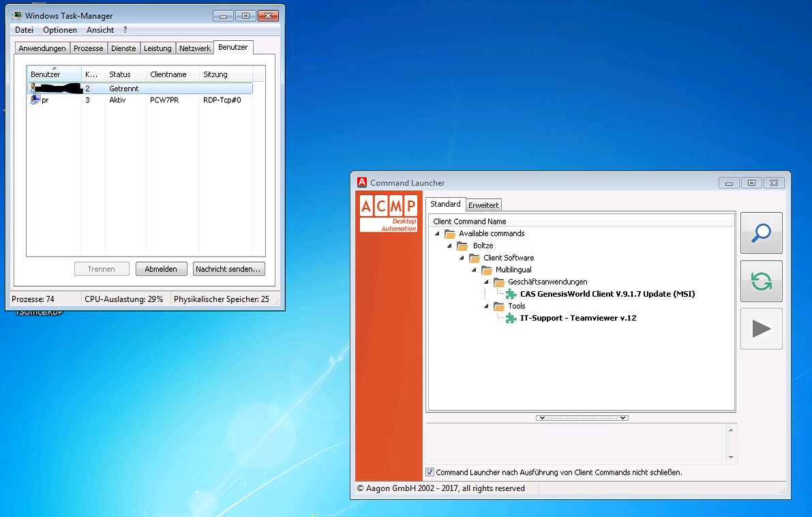This screenshot has height=517, width=812.
Task: Click the panel splitter chevron bar
Action: click(582, 417)
